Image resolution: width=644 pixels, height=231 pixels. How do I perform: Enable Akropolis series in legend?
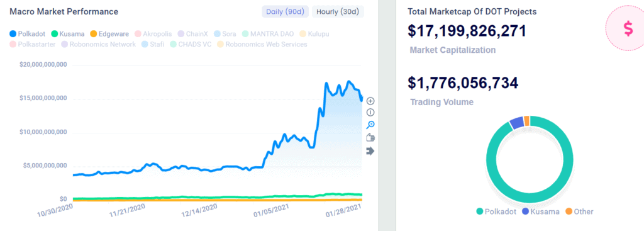[x=153, y=34]
